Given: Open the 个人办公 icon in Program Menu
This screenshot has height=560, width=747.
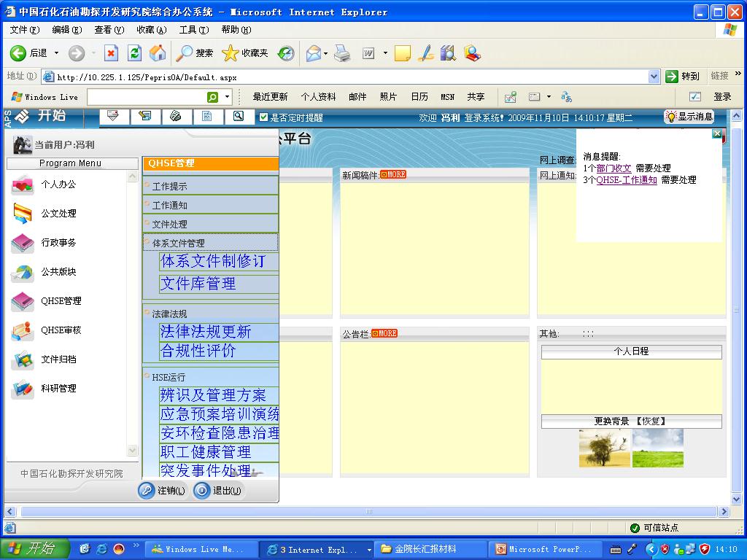Looking at the screenshot, I should point(23,185).
